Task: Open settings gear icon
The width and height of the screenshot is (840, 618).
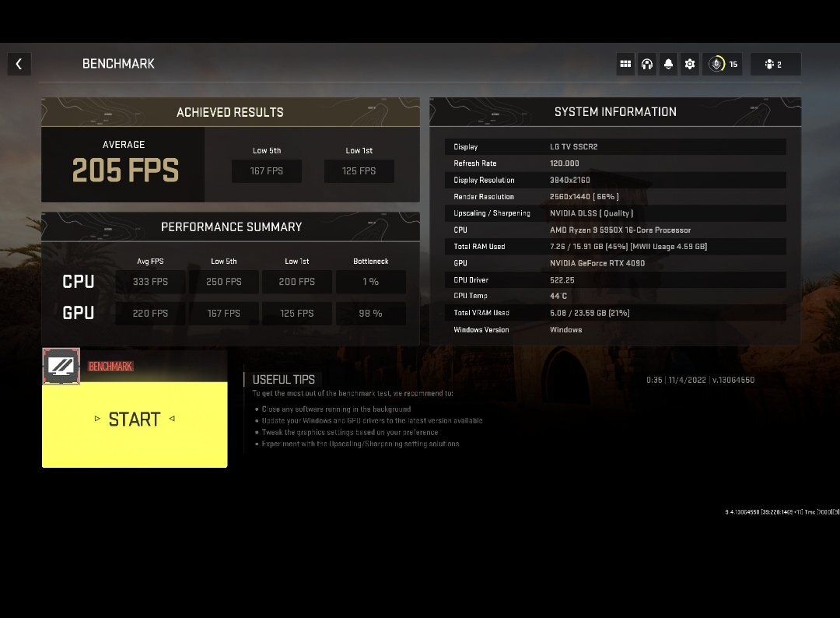Action: (690, 65)
